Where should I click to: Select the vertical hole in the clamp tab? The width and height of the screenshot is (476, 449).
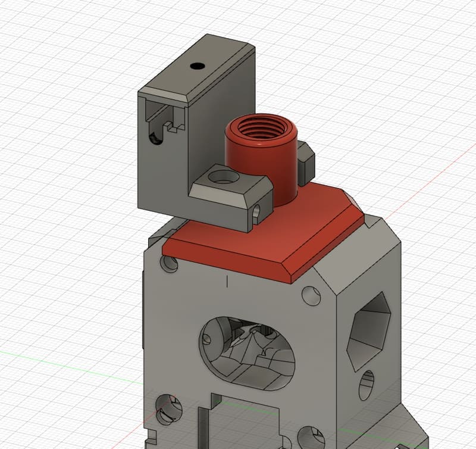pos(225,177)
